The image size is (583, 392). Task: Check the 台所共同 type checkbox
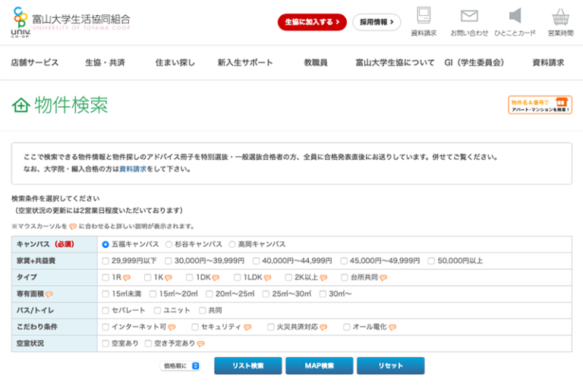pyautogui.click(x=345, y=278)
